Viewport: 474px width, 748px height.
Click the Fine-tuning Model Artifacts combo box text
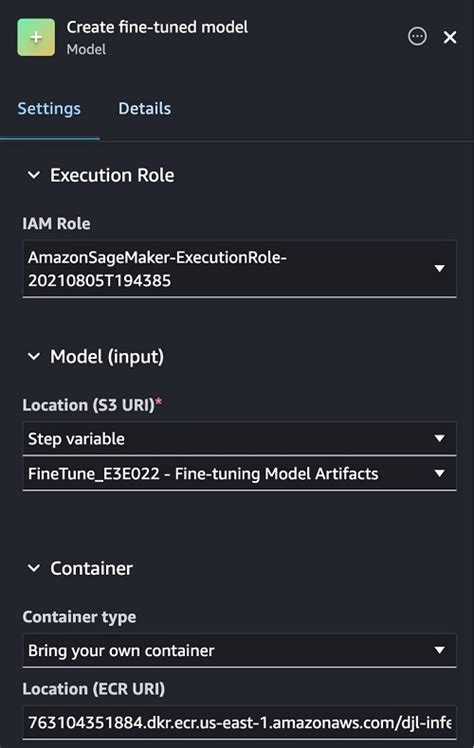click(x=203, y=474)
